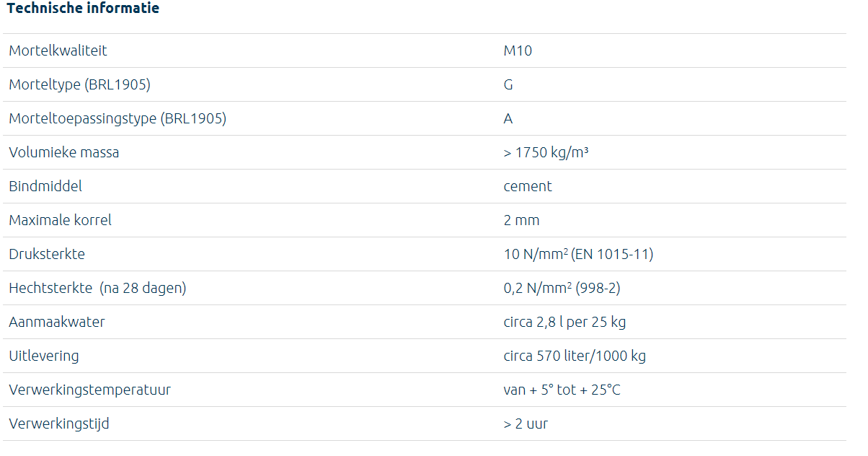Select the Druksterkte label
The width and height of the screenshot is (868, 456).
pyautogui.click(x=47, y=255)
